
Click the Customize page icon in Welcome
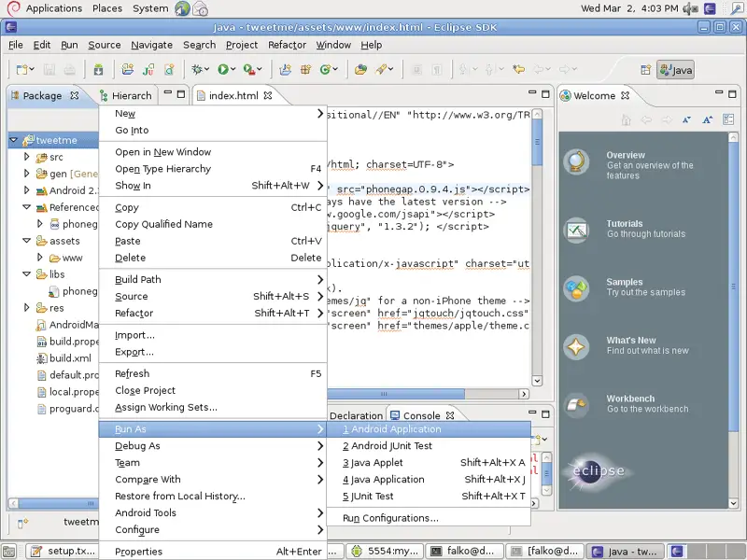tap(728, 119)
